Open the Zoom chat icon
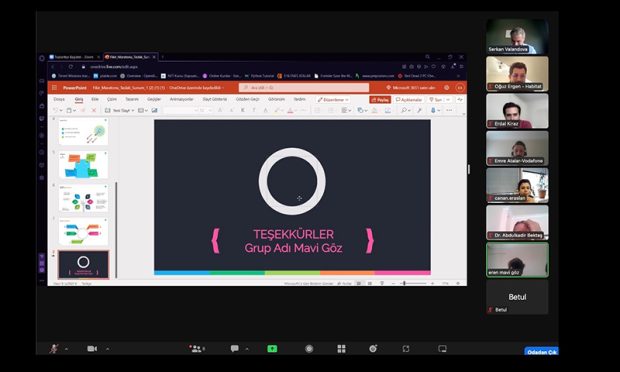The image size is (620, 372). [234, 348]
